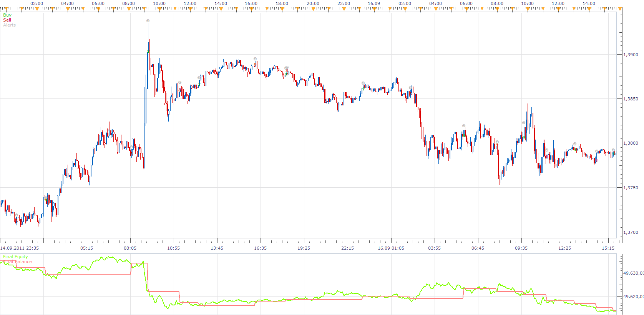Click the 1,3700 price scale label
This screenshot has width=644, height=315.
click(x=631, y=232)
